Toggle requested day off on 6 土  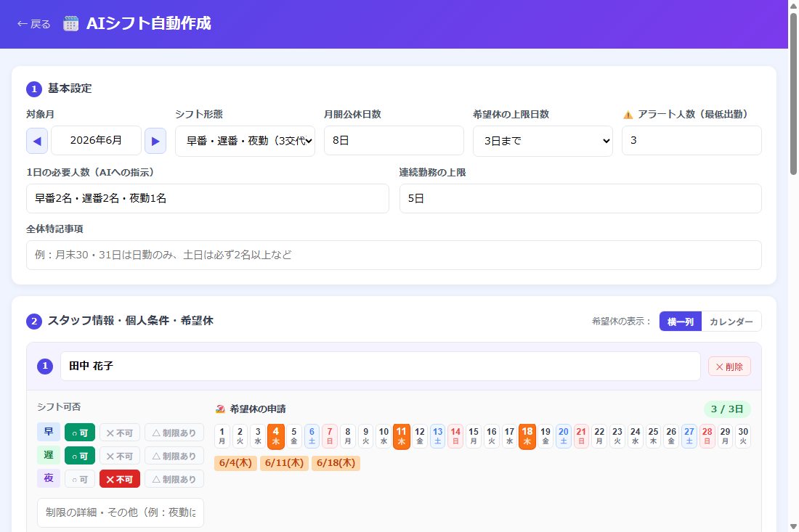pos(312,436)
